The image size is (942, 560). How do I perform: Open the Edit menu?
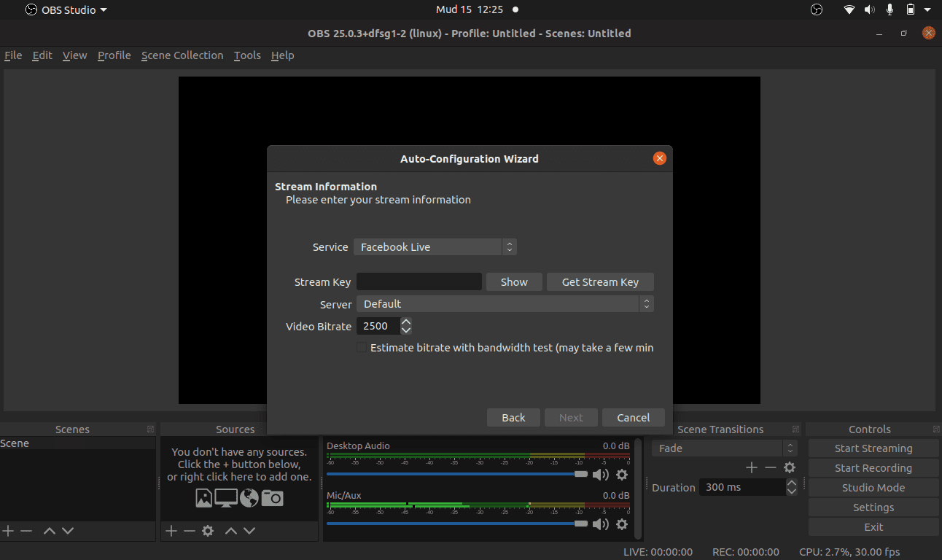point(42,55)
